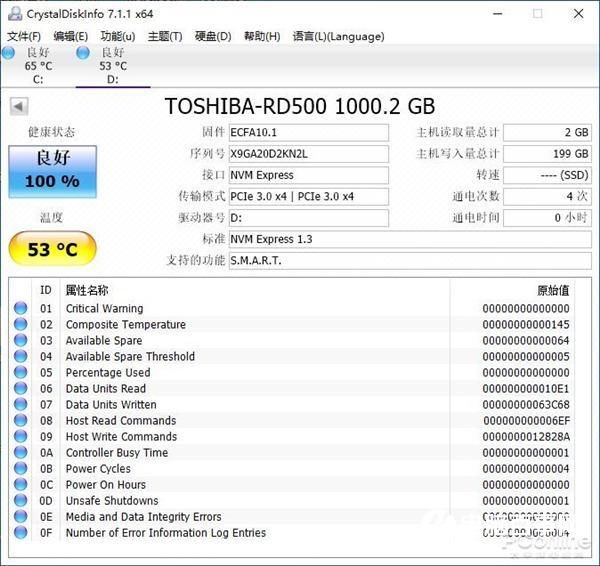The image size is (600, 566).
Task: Click raw value 00000000000145
Action: coord(526,325)
